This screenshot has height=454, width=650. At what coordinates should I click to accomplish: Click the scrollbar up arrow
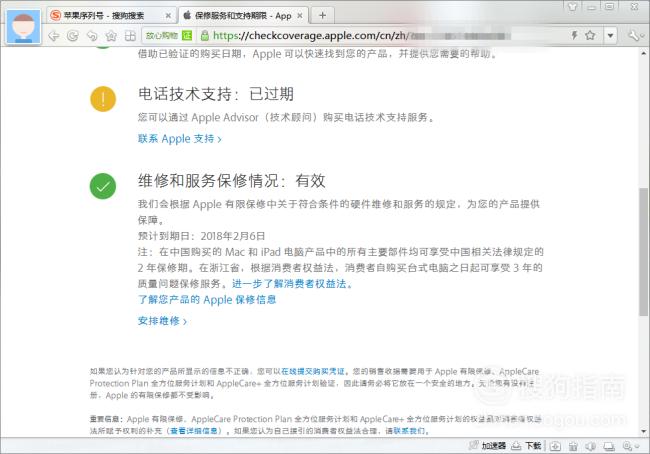point(643,53)
